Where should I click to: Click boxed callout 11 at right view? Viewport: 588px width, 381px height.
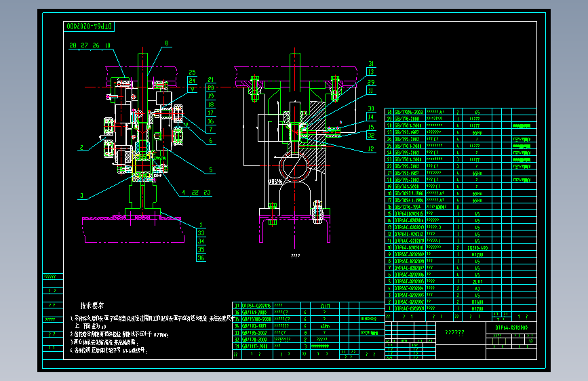pos(371,90)
